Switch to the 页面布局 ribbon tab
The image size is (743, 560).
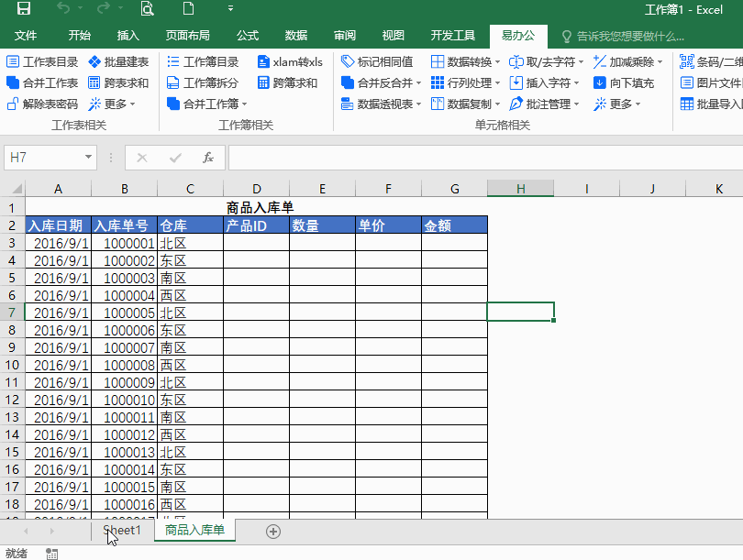click(x=188, y=36)
